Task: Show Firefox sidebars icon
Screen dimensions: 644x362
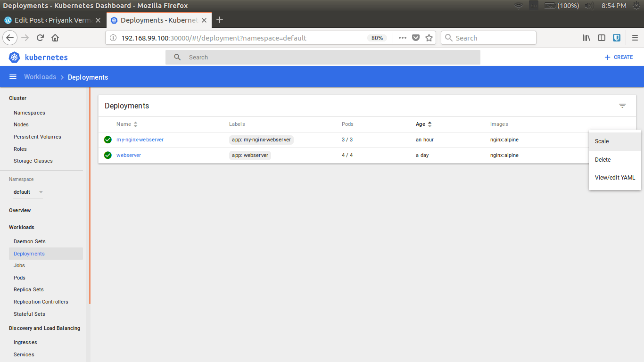Action: (x=602, y=38)
